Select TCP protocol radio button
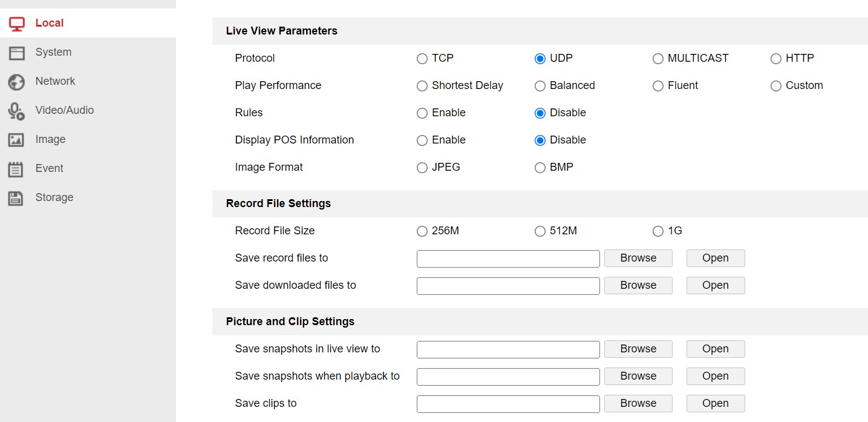 [x=422, y=59]
